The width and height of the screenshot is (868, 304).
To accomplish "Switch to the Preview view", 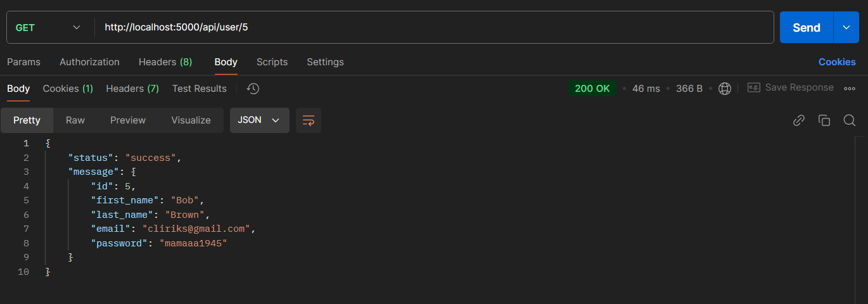I will pos(128,120).
